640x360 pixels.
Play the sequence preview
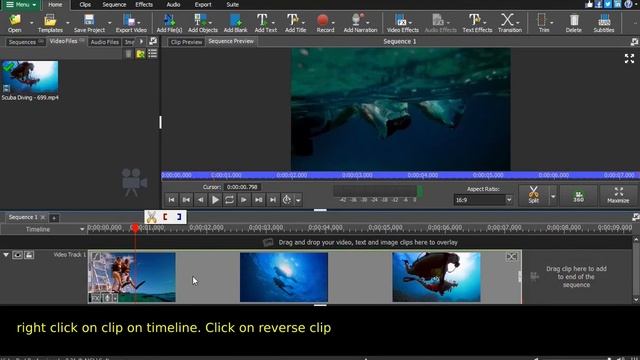[x=215, y=200]
